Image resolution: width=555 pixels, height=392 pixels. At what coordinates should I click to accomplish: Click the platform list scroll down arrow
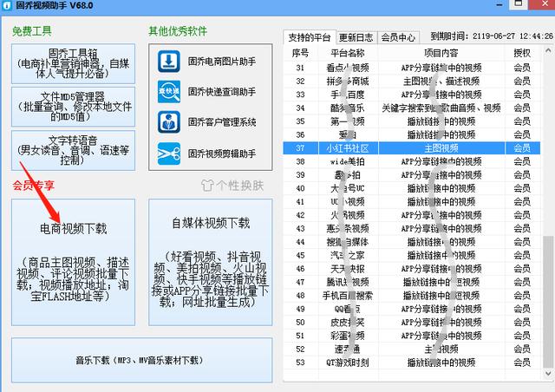tap(548, 374)
